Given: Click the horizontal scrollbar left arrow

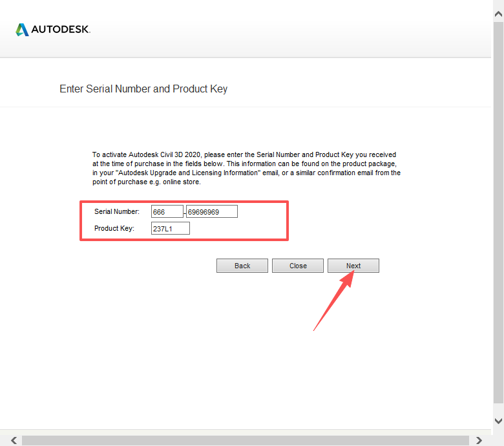Looking at the screenshot, I should 13,440.
